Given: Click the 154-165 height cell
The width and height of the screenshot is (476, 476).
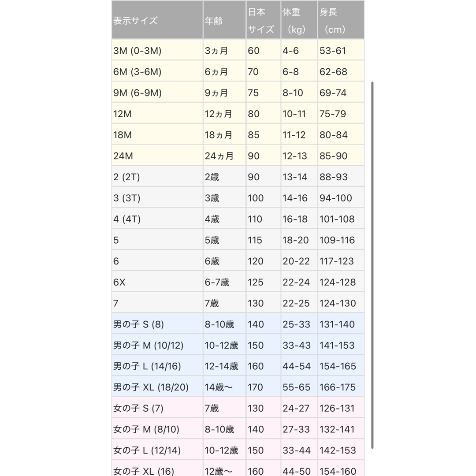Looking at the screenshot, I should point(341,366).
